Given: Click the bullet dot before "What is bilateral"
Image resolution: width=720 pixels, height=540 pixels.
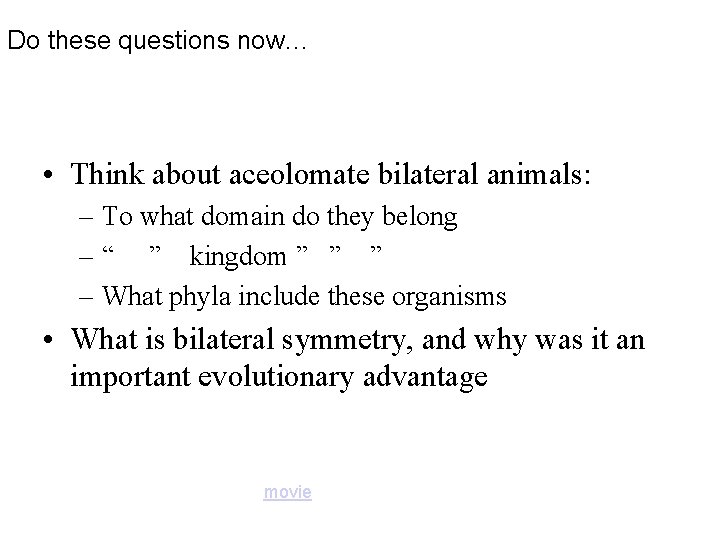Looking at the screenshot, I should click(48, 340).
